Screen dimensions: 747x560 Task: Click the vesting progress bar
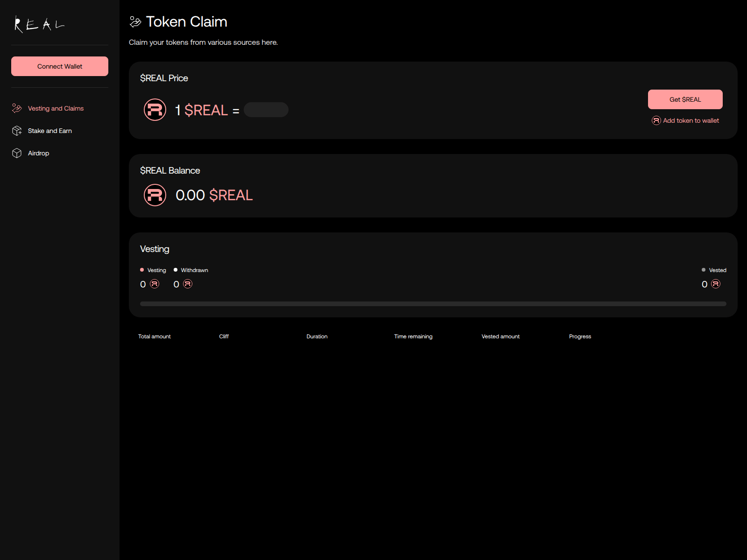[x=433, y=304]
